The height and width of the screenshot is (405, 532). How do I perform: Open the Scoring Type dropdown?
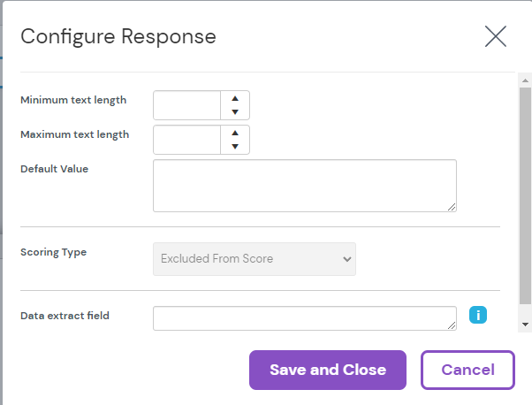[x=255, y=259]
